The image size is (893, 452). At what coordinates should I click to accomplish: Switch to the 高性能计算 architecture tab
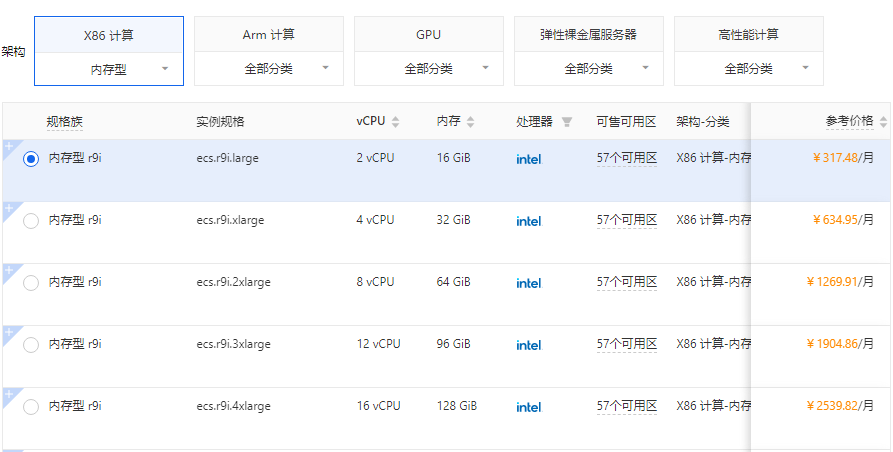749,35
